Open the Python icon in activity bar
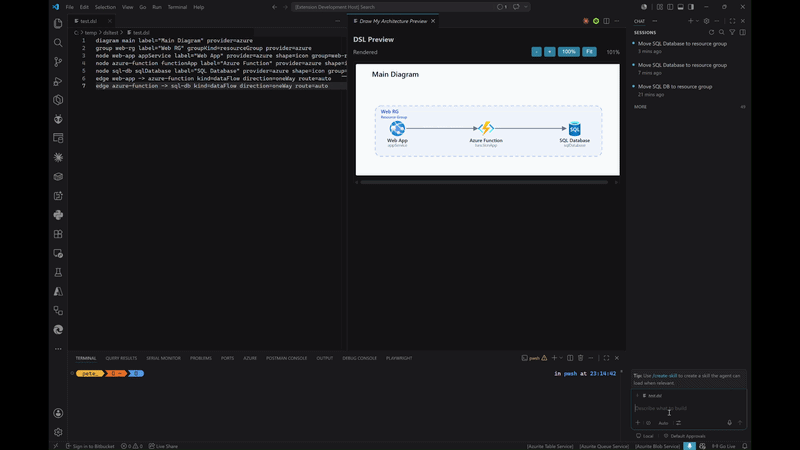 coord(58,215)
